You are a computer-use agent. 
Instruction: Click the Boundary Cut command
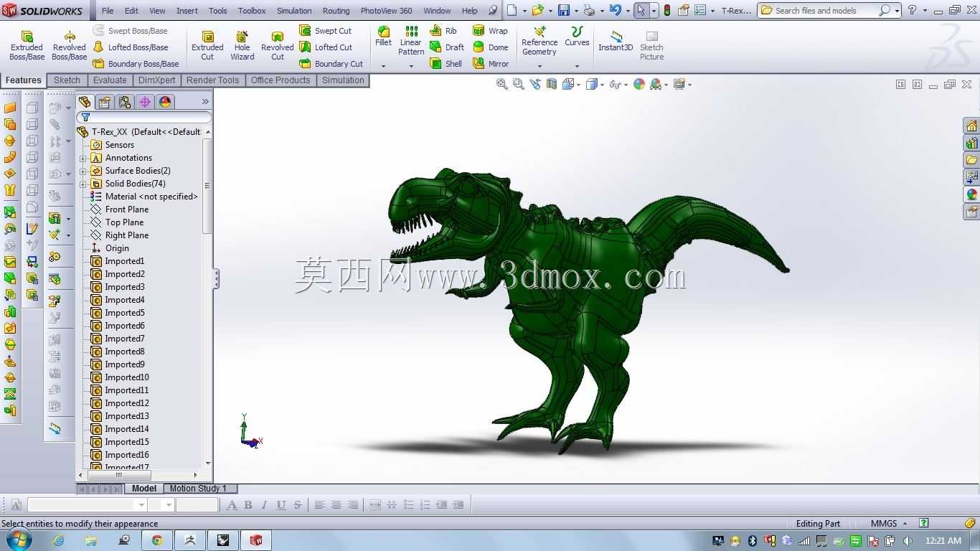(x=331, y=64)
